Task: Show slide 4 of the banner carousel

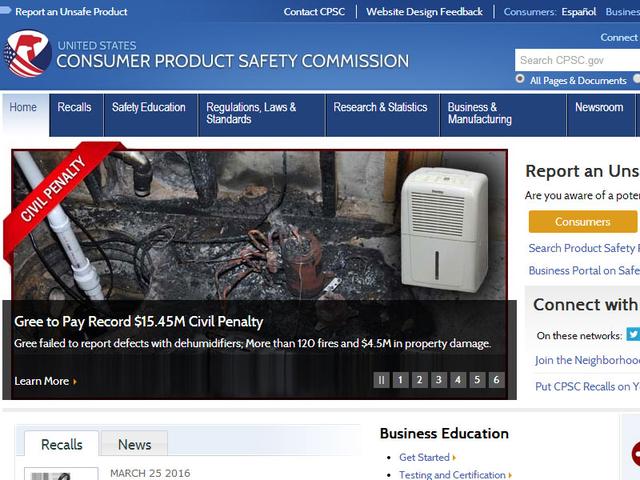Action: coord(458,380)
